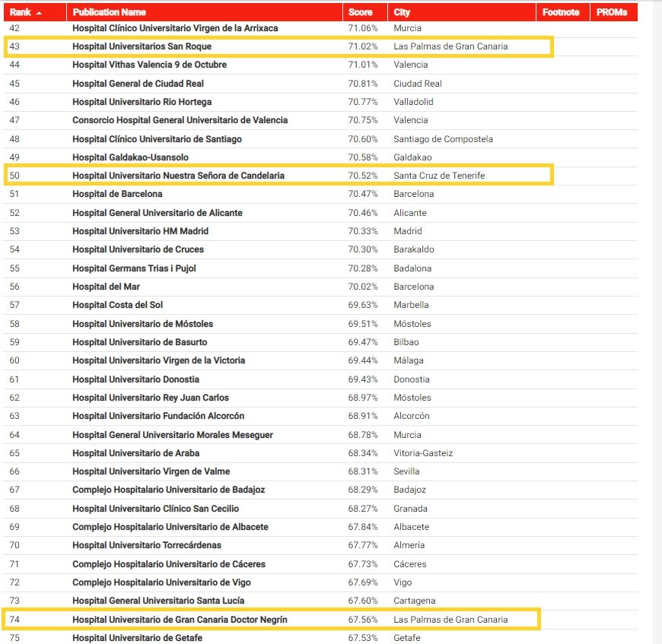662x644 pixels.
Task: Click Hospital Universitario HM Madrid
Action: pos(141,231)
